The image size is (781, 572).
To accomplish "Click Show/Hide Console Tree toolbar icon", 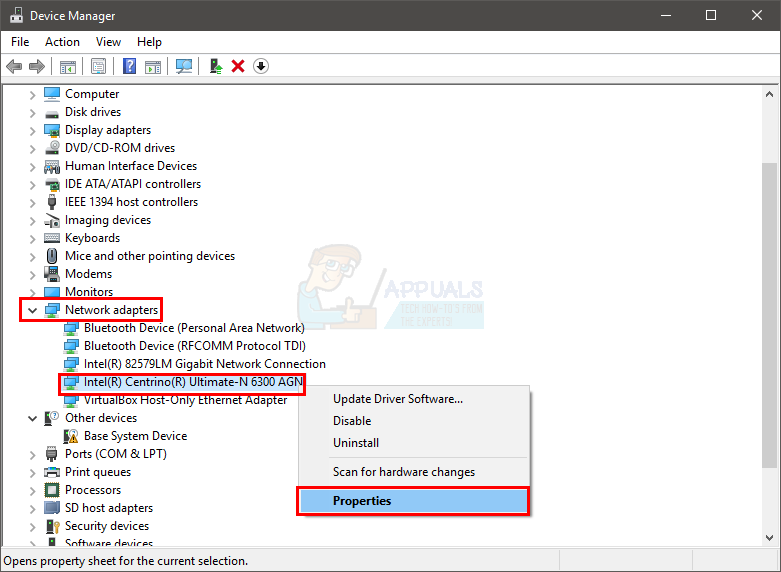I will click(x=68, y=66).
